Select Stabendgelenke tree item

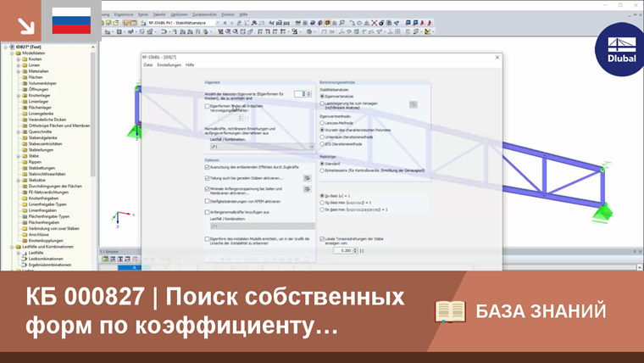[42, 138]
